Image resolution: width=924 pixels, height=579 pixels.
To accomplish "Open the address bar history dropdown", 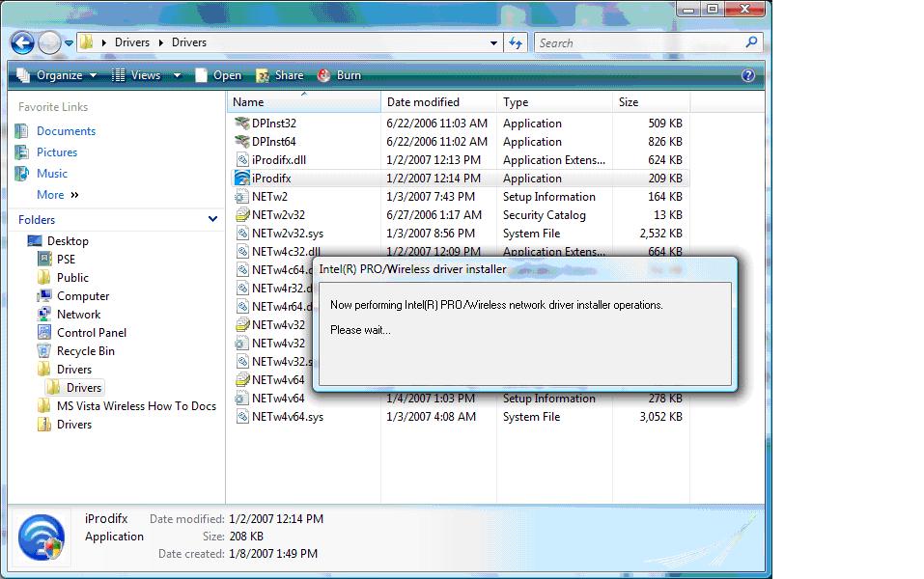I will [x=493, y=43].
